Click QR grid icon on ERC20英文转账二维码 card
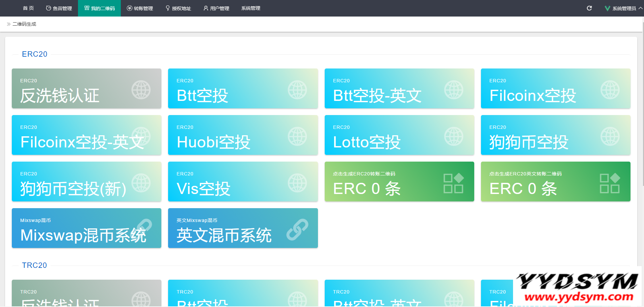644x307 pixels. 610,183
